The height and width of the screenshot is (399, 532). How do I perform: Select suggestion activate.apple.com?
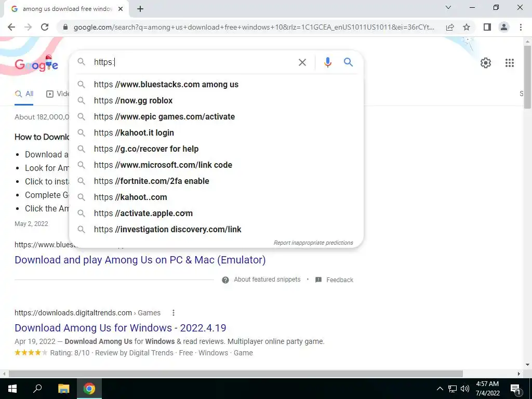click(x=216, y=214)
